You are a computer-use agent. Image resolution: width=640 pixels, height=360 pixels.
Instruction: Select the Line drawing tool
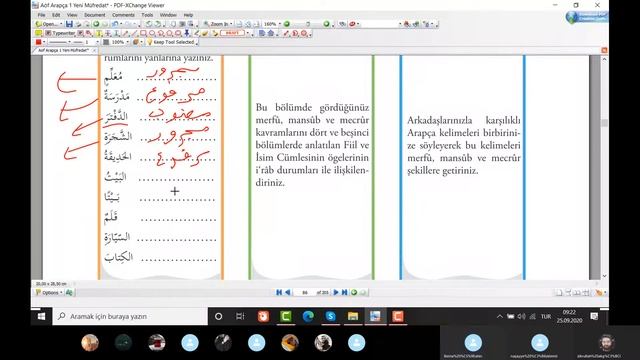(x=134, y=33)
